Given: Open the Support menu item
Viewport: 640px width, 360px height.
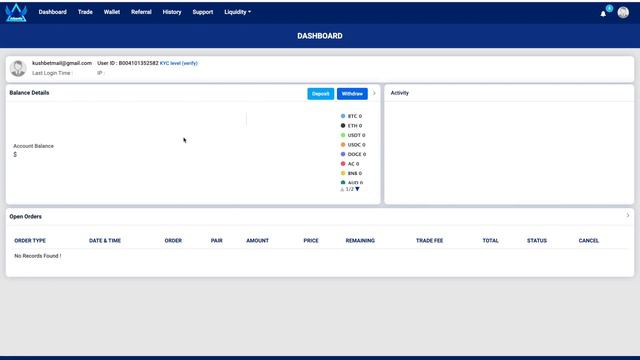Looking at the screenshot, I should (203, 12).
